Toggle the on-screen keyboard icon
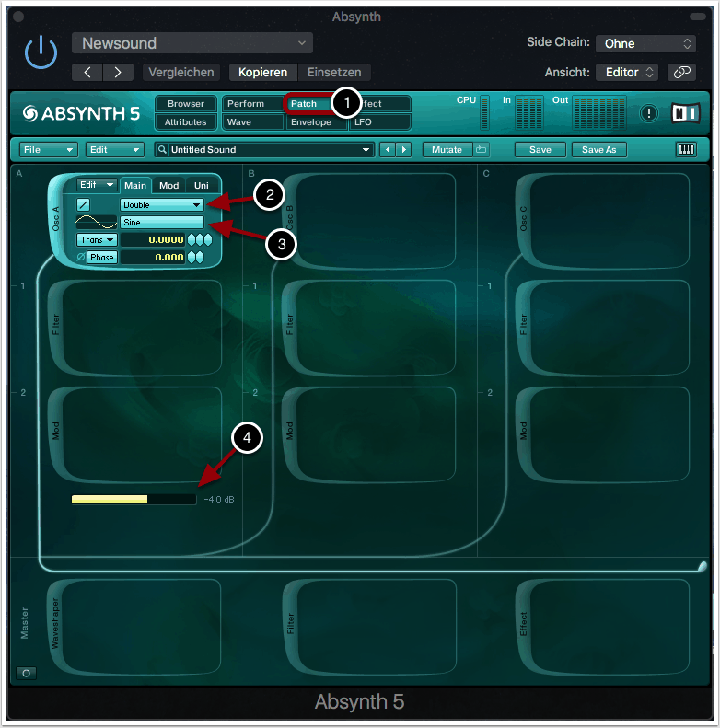720x728 pixels. coord(686,150)
